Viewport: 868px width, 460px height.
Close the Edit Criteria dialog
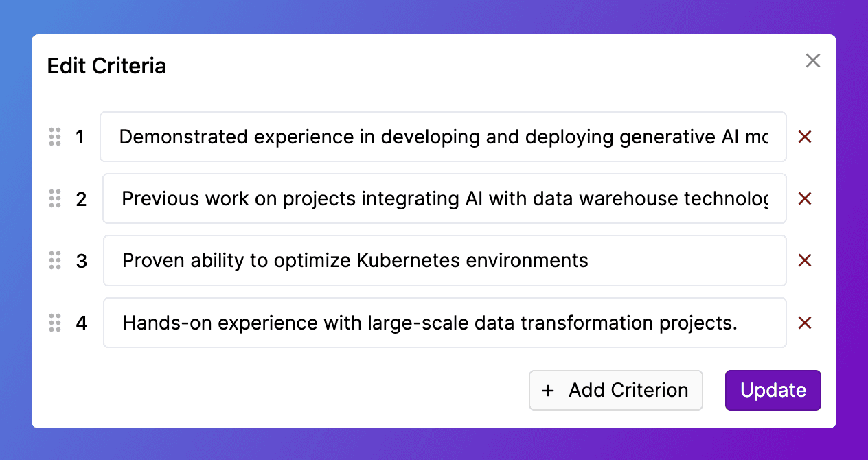(x=813, y=60)
